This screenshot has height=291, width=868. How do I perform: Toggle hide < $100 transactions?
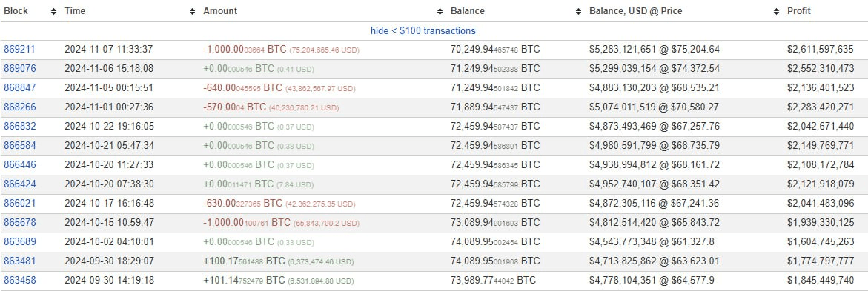423,31
